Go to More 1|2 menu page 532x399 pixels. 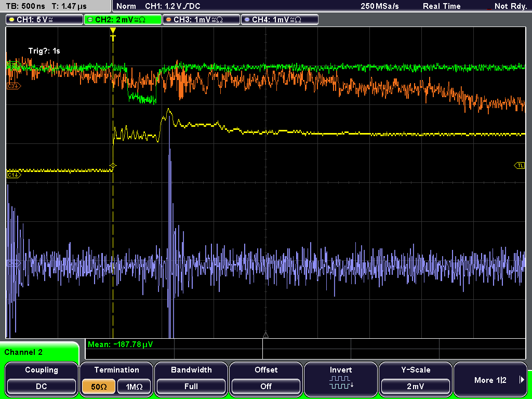(x=490, y=380)
